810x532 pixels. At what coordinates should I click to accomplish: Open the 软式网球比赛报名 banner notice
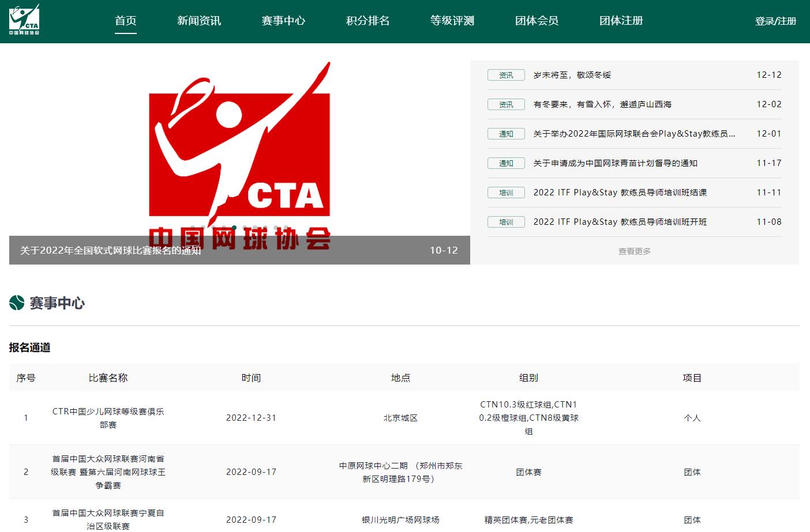(x=110, y=251)
